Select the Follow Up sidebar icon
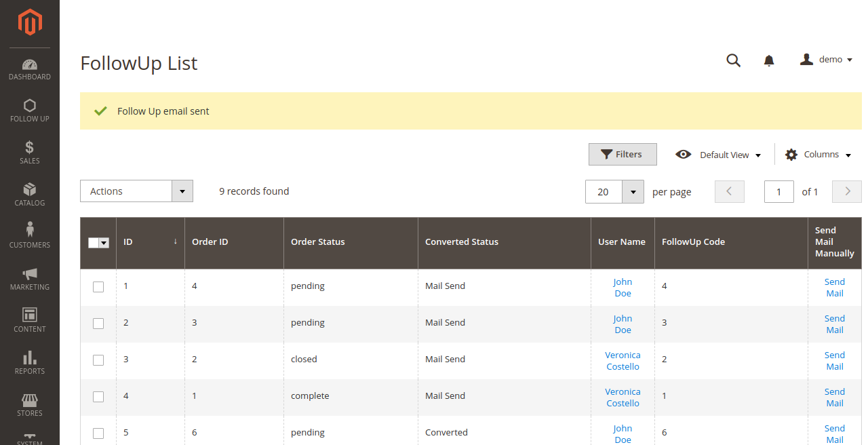Image resolution: width=868 pixels, height=445 pixels. click(x=29, y=109)
